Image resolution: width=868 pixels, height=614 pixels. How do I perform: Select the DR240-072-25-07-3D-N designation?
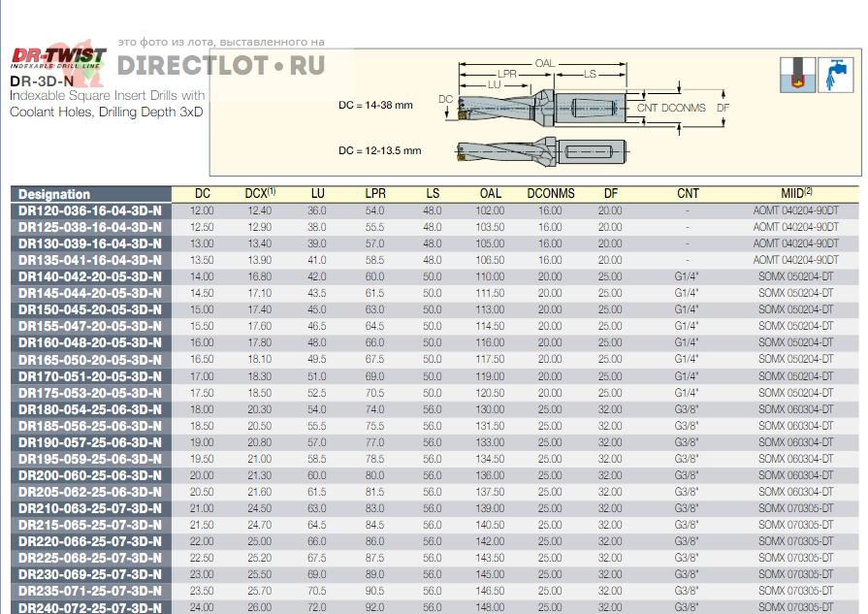pos(90,607)
